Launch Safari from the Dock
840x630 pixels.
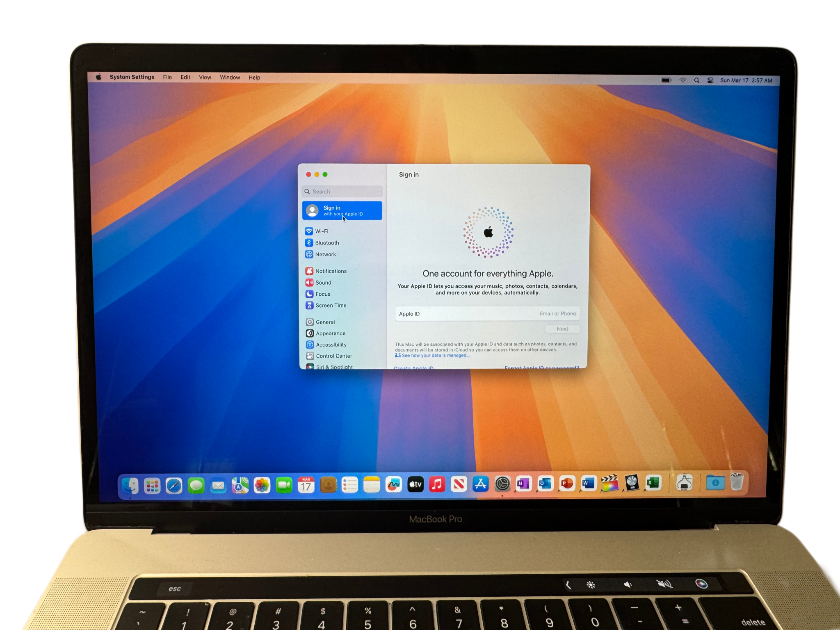pyautogui.click(x=174, y=486)
